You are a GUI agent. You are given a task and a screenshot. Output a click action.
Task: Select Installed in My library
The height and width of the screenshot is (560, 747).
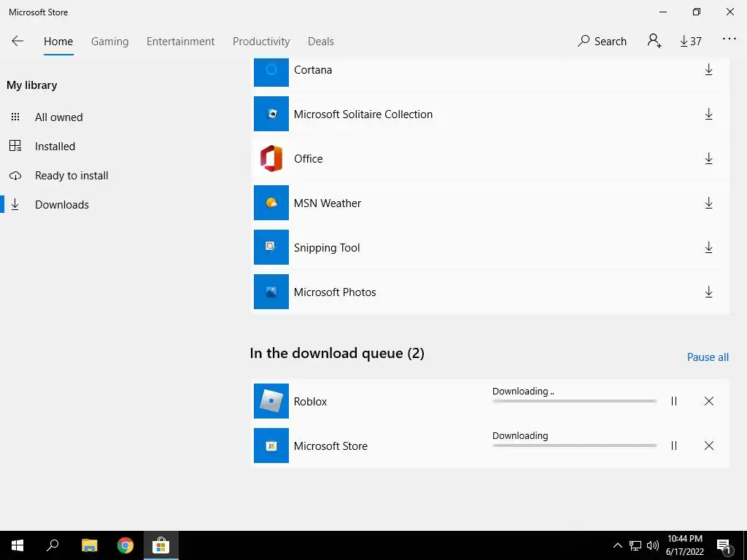[55, 146]
